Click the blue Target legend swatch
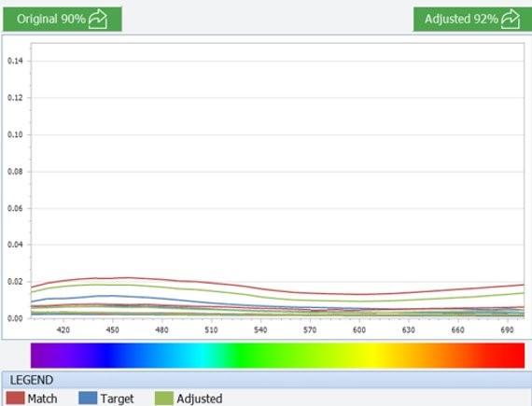 point(88,399)
